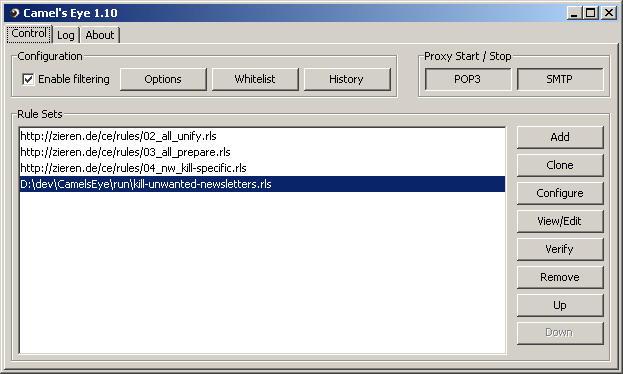Image resolution: width=623 pixels, height=374 pixels.
Task: Start or stop the SMTP proxy
Action: click(559, 79)
